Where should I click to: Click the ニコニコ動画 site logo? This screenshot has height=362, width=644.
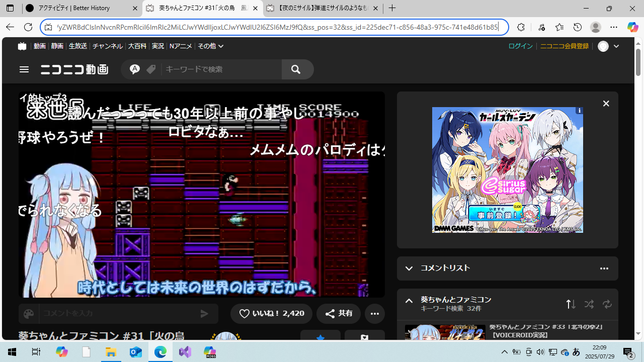(74, 69)
